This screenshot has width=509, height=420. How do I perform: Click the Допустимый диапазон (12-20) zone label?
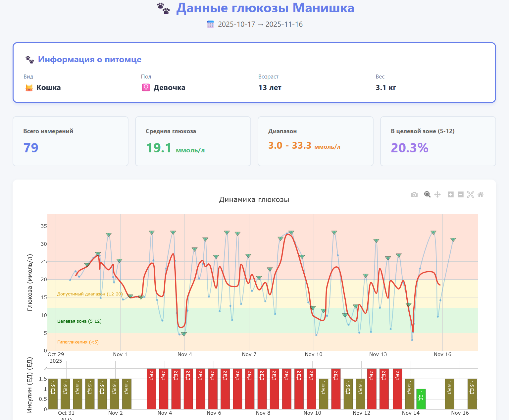(x=90, y=294)
